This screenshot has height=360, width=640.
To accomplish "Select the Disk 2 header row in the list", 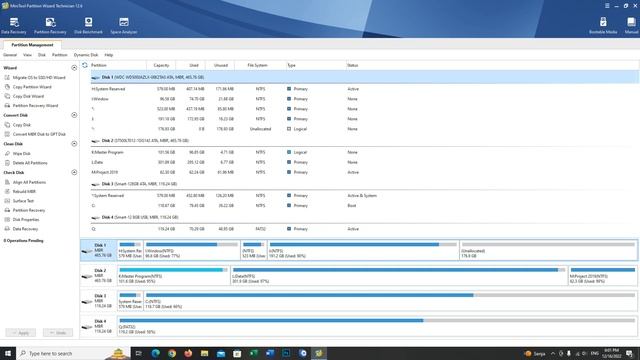I will (364, 140).
